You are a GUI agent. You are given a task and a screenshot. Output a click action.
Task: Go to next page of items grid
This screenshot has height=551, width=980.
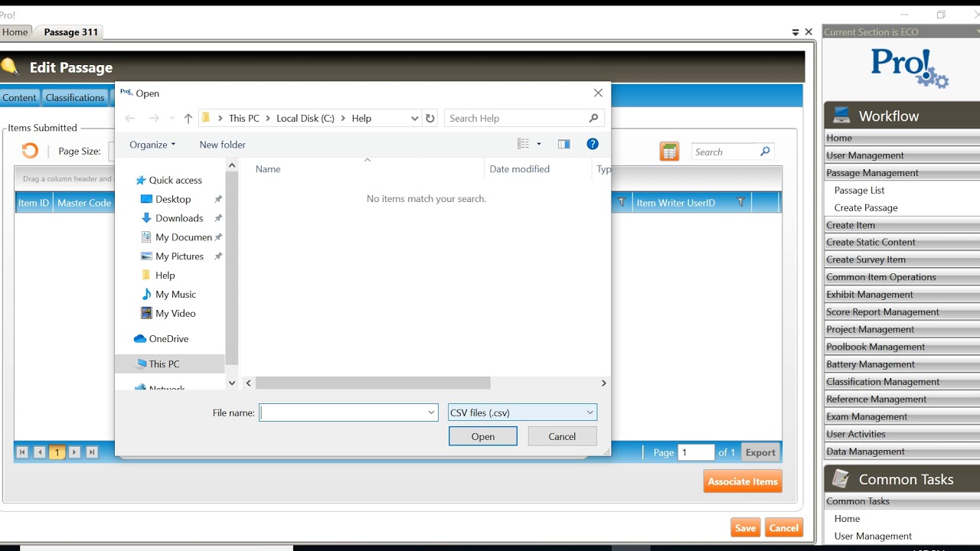[74, 452]
